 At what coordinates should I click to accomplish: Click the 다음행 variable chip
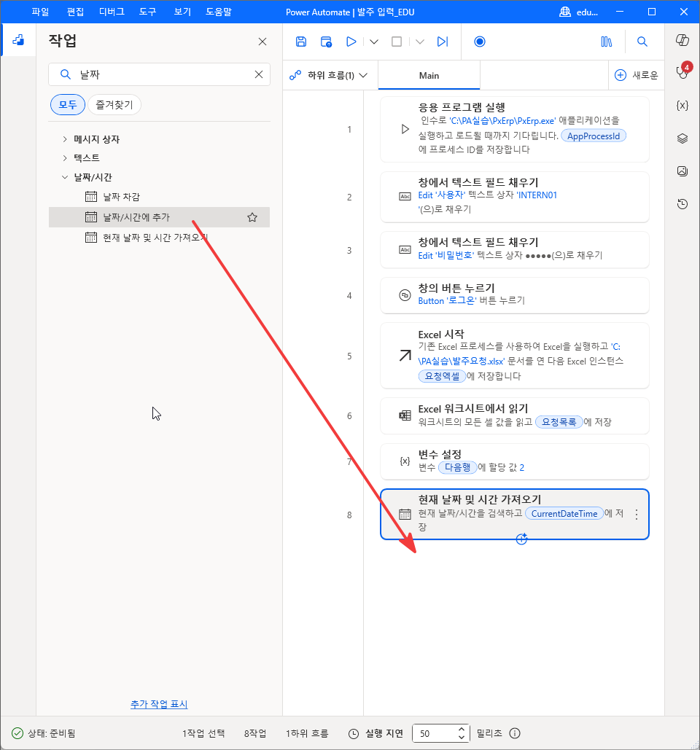457,467
